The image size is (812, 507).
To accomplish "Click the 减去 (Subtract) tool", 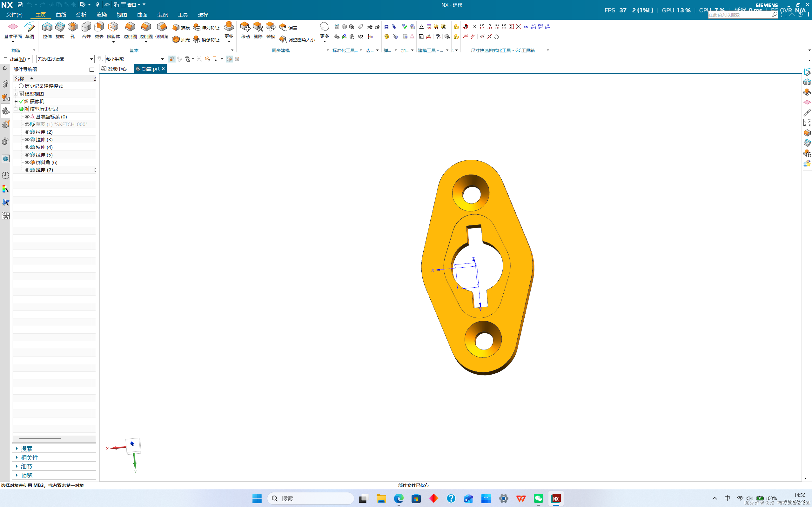I will (x=99, y=30).
